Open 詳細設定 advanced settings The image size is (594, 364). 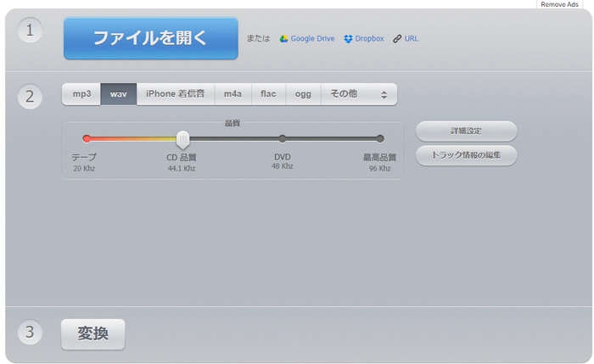466,132
